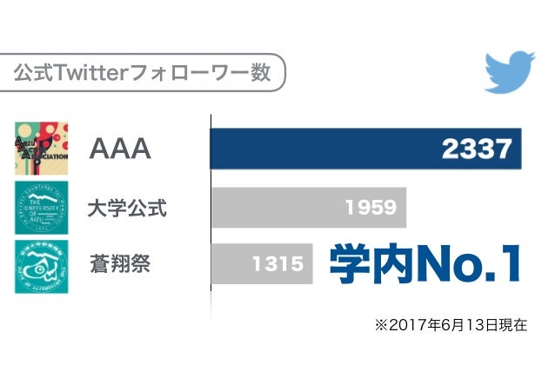Select the dark blue 2337 bar
Viewport: 555px width, 392px height.
365,149
